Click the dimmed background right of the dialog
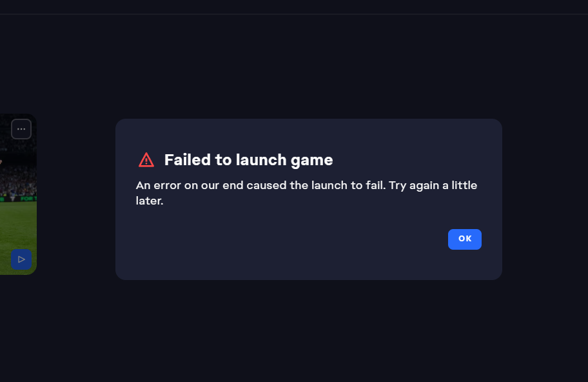Image resolution: width=588 pixels, height=382 pixels. [x=545, y=194]
